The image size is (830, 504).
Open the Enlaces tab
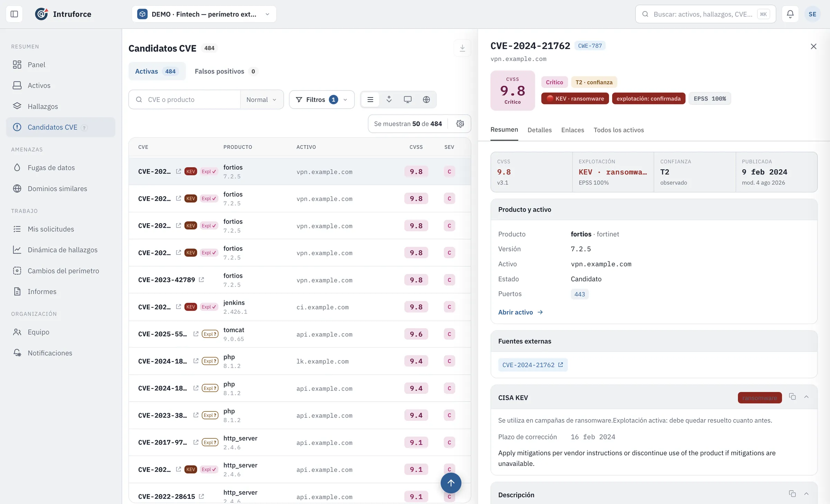click(573, 130)
